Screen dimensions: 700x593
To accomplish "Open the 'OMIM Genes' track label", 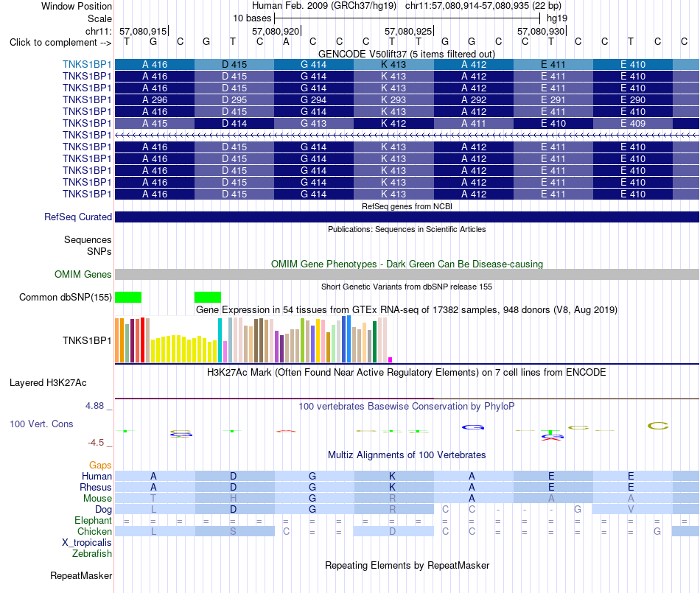I will tap(83, 275).
